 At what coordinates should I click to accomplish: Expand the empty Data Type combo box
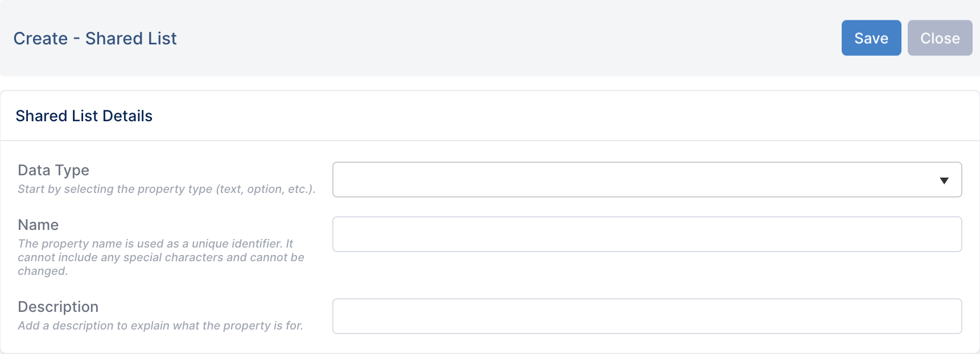coord(647,180)
